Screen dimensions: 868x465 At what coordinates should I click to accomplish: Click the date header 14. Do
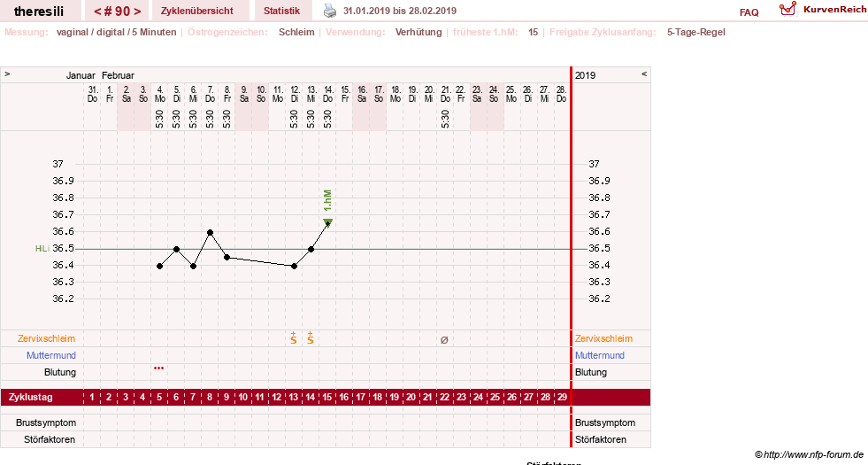(328, 94)
